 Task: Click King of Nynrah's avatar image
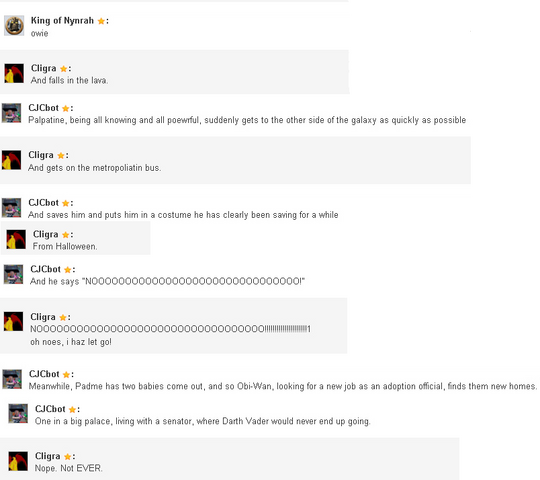(14, 25)
